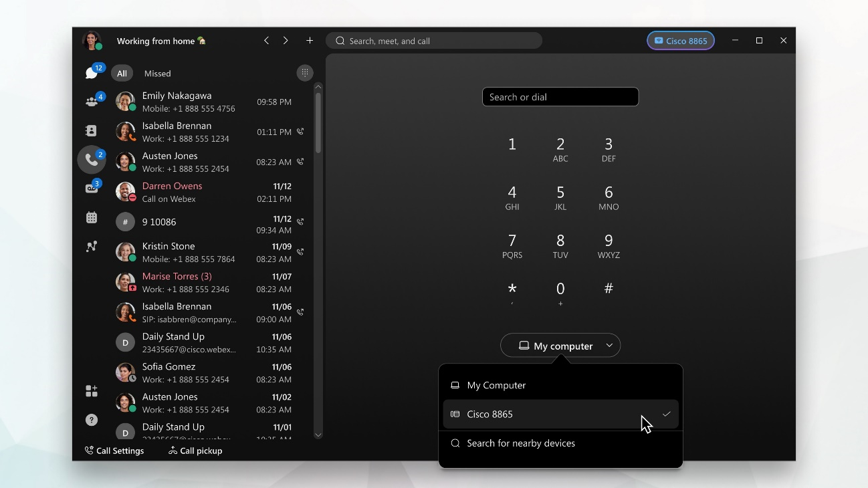Dial digit 5 JKL on keypad

tap(560, 198)
